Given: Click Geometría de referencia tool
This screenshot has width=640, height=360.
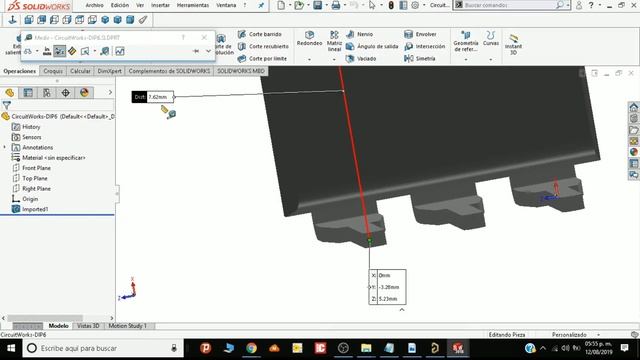Looking at the screenshot, I should (466, 41).
